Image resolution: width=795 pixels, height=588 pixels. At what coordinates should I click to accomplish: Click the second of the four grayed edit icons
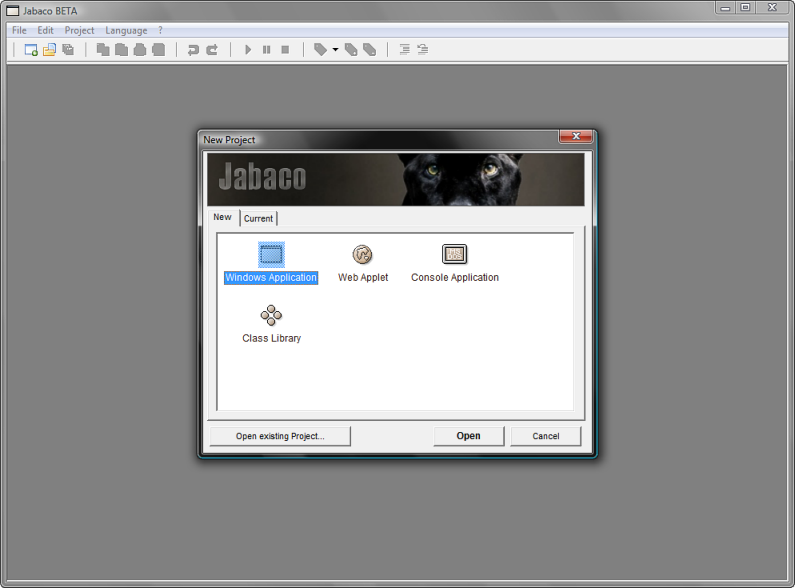[122, 50]
